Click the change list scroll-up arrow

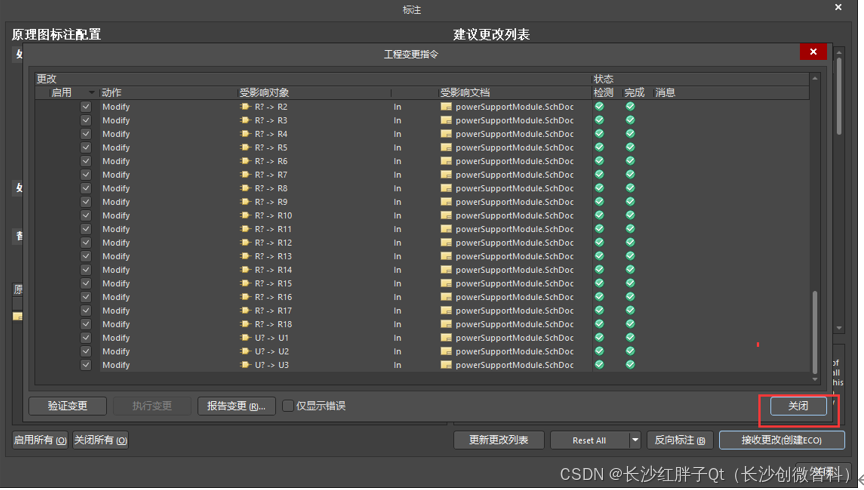tap(814, 78)
